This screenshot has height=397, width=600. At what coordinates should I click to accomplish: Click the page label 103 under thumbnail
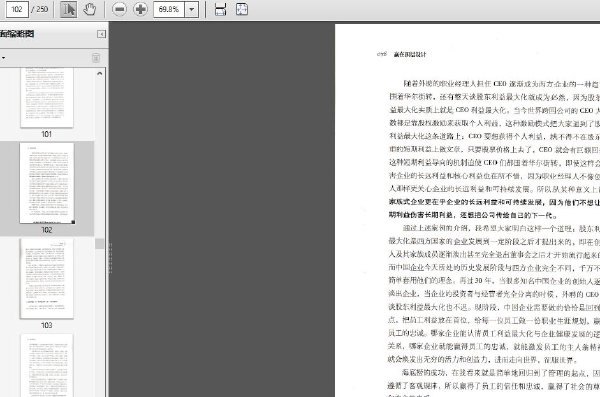click(x=47, y=325)
